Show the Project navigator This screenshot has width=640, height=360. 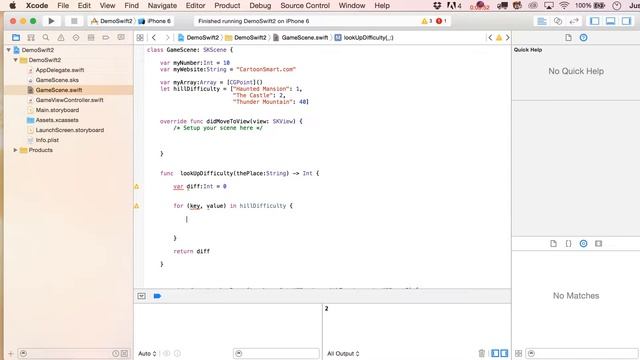point(16,38)
